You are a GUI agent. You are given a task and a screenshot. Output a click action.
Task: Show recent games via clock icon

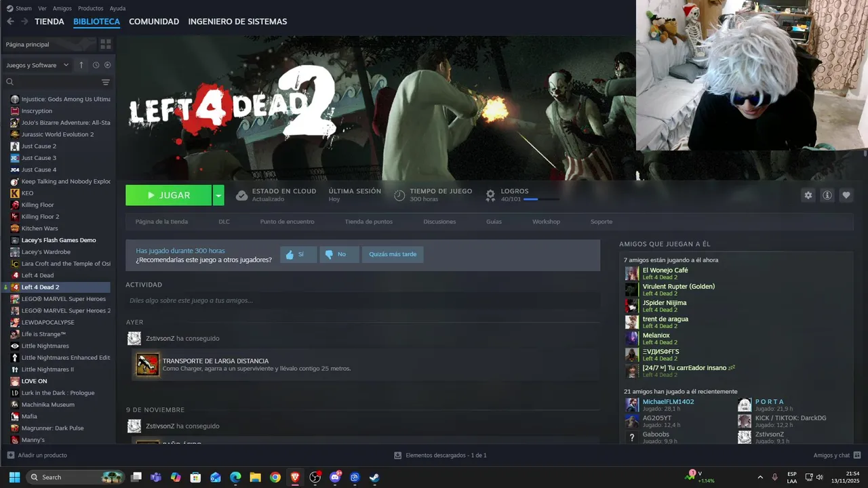(96, 65)
